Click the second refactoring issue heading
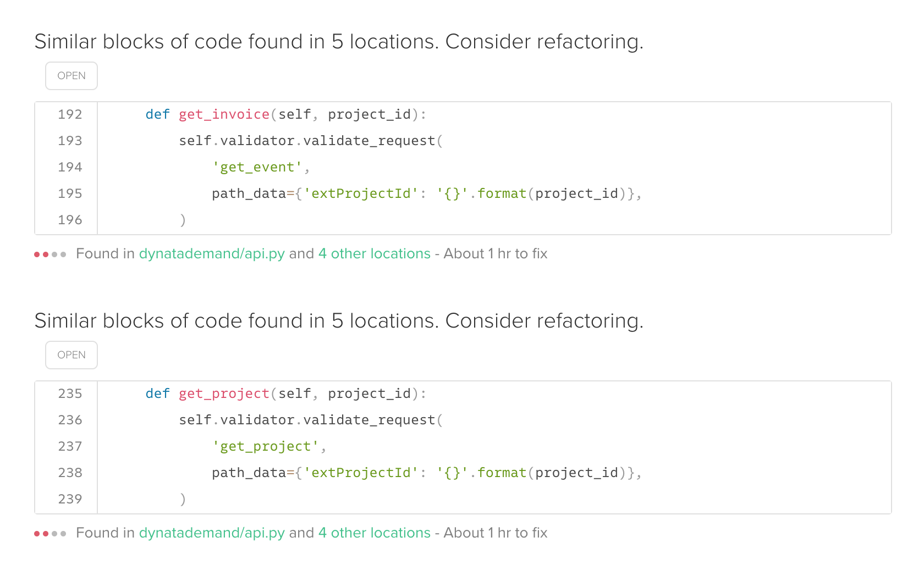 pos(339,320)
